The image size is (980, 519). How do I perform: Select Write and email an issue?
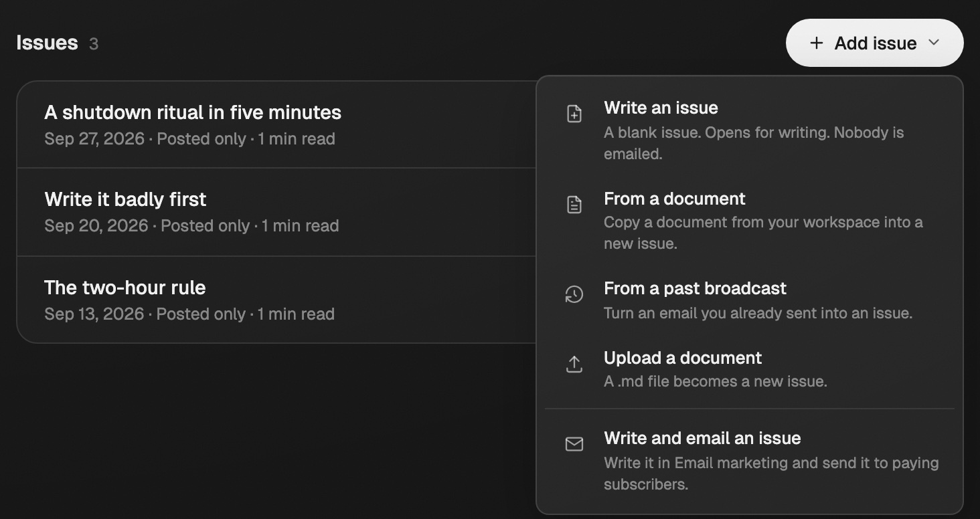click(750, 461)
